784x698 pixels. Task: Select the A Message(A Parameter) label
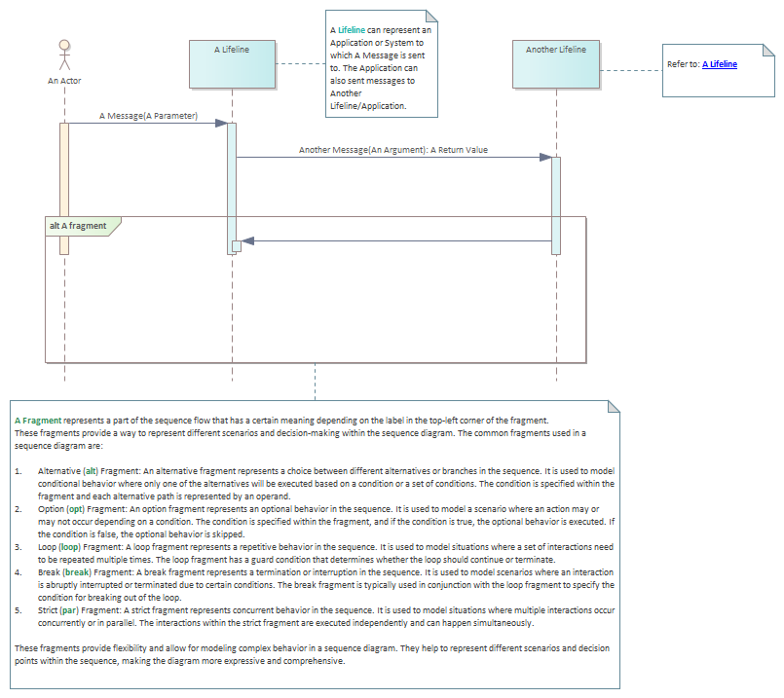[x=148, y=115]
